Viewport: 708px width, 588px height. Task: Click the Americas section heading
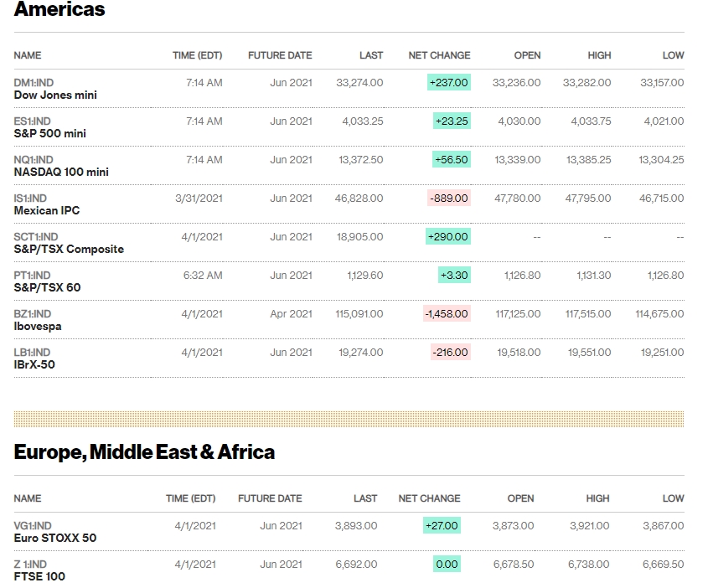[x=59, y=10]
